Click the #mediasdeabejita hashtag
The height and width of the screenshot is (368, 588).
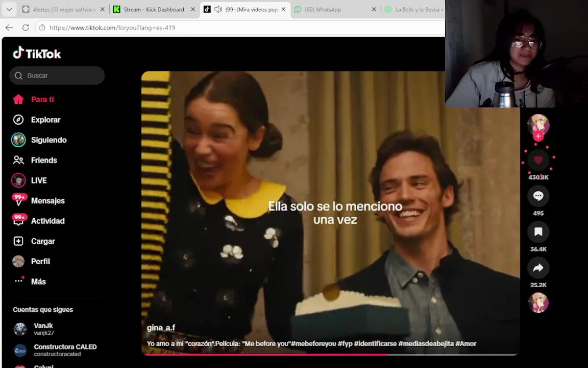[426, 344]
